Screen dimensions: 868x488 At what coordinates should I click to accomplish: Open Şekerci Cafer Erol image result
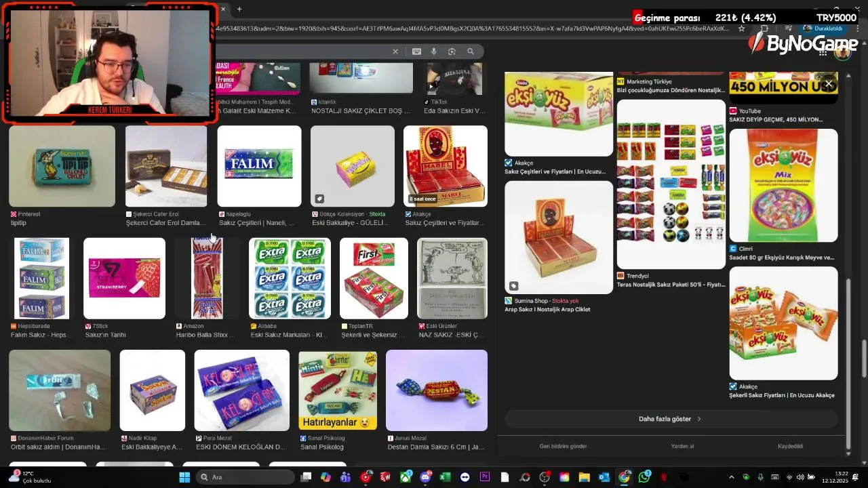(x=166, y=166)
